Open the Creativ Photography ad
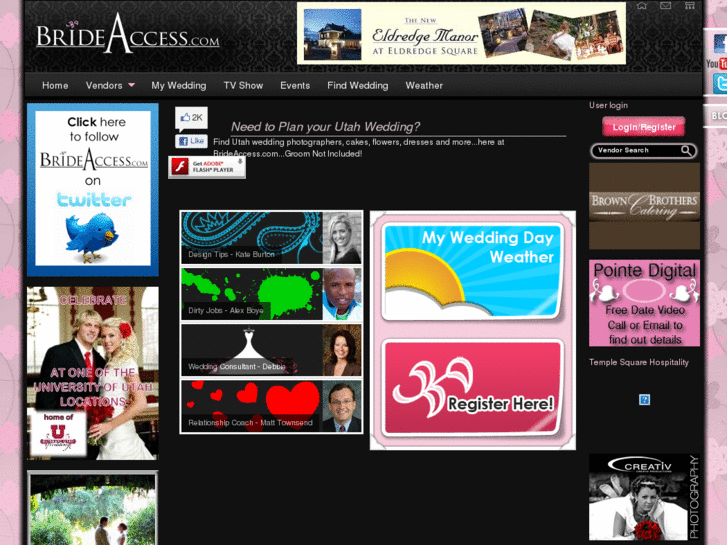The height and width of the screenshot is (545, 727). [644, 497]
